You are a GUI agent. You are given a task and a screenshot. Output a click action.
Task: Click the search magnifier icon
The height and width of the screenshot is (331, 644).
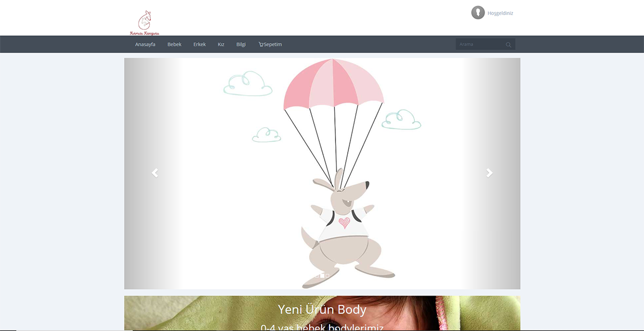click(508, 45)
